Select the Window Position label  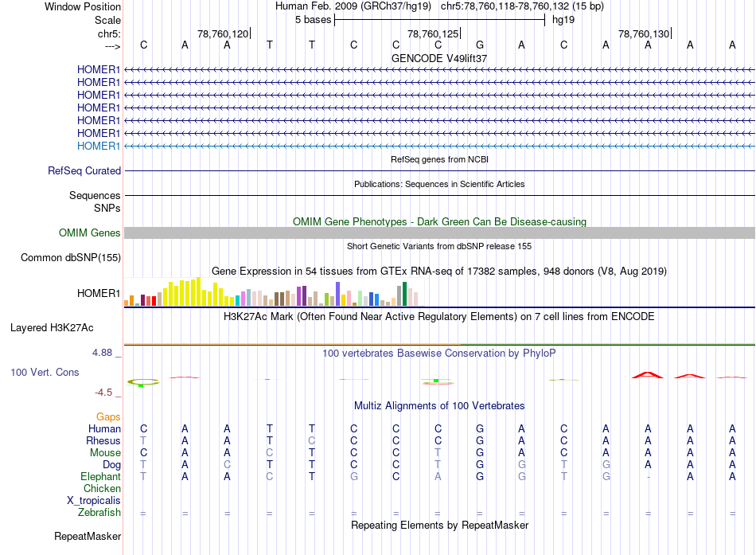pos(83,6)
